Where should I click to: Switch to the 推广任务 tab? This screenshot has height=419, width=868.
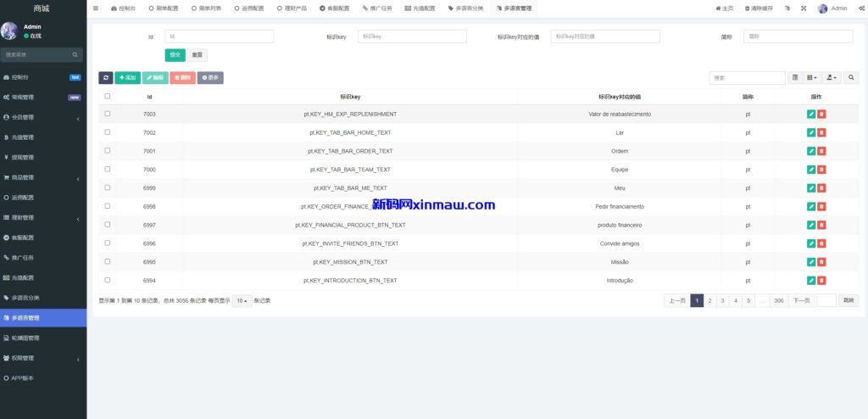pos(377,8)
